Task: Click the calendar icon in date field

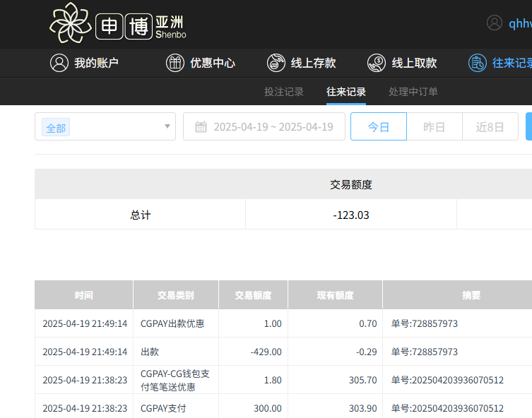Action: [x=201, y=127]
